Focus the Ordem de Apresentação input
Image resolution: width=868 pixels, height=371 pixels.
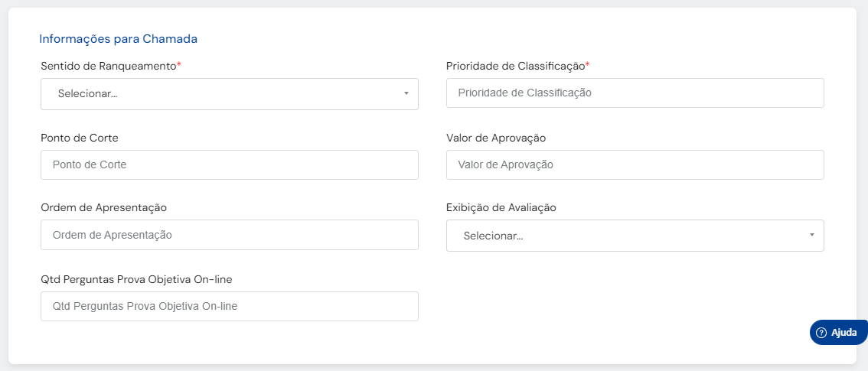click(x=229, y=235)
